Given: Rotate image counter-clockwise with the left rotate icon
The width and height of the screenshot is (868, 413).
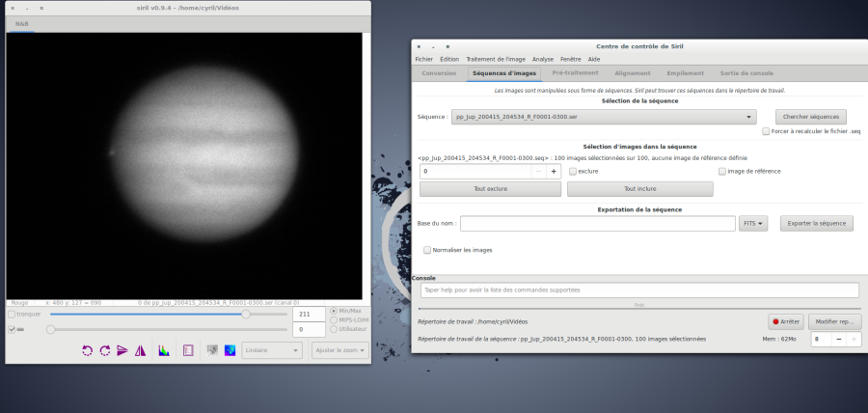Looking at the screenshot, I should point(87,350).
